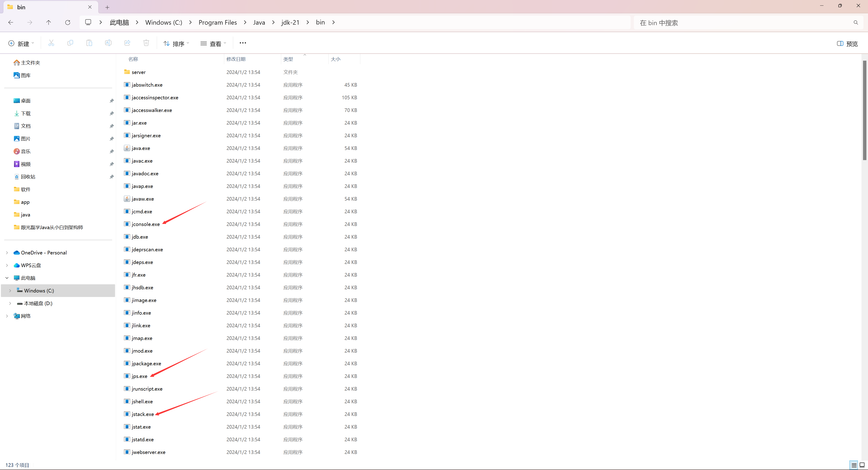Image resolution: width=868 pixels, height=470 pixels.
Task: Open the 新建 dropdown menu
Action: [x=21, y=43]
